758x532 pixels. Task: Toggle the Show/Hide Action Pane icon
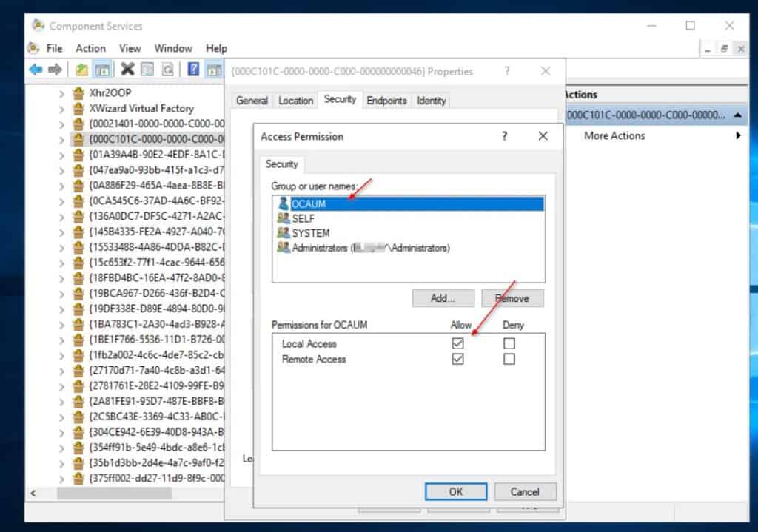[x=214, y=70]
